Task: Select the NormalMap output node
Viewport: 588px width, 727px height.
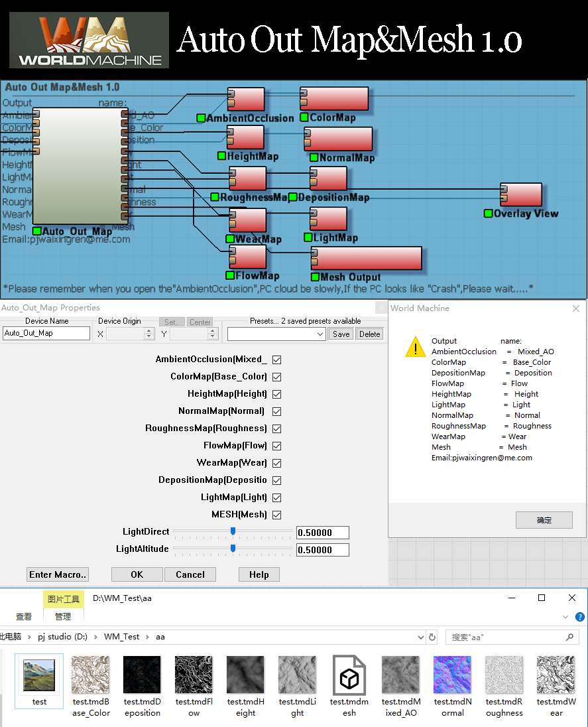Action: [x=338, y=139]
